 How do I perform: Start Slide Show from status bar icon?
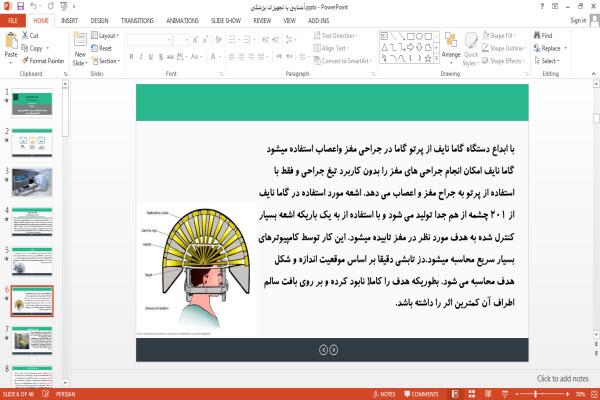(505, 394)
